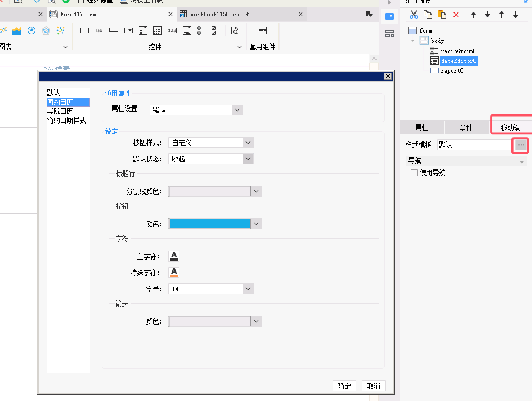Click the plain move-up arrow icon
This screenshot has width=532, height=401.
point(502,15)
